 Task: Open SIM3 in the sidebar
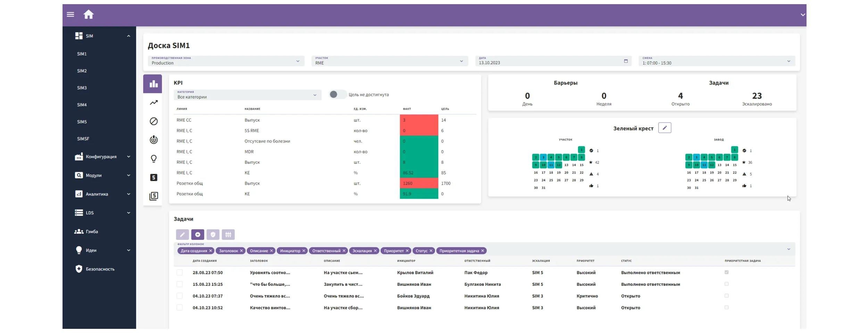pyautogui.click(x=82, y=88)
